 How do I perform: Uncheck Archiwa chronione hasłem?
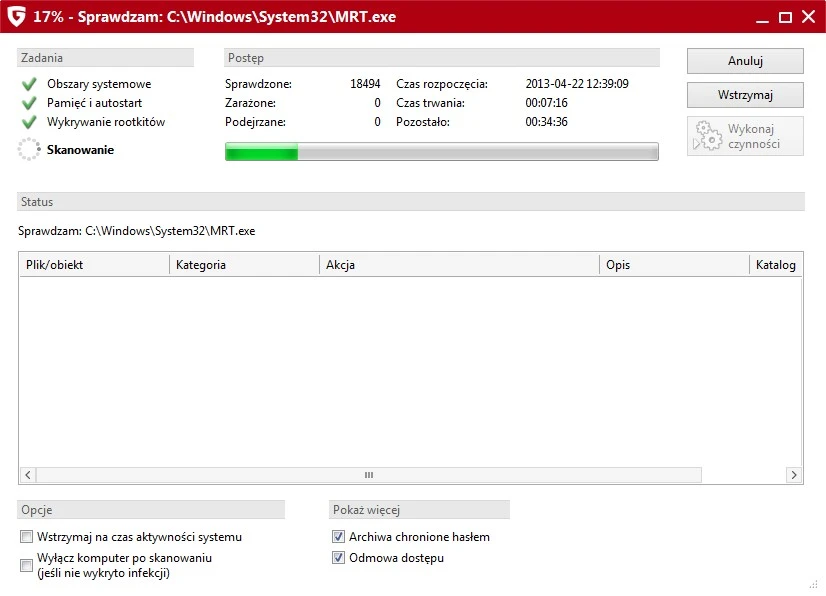338,537
